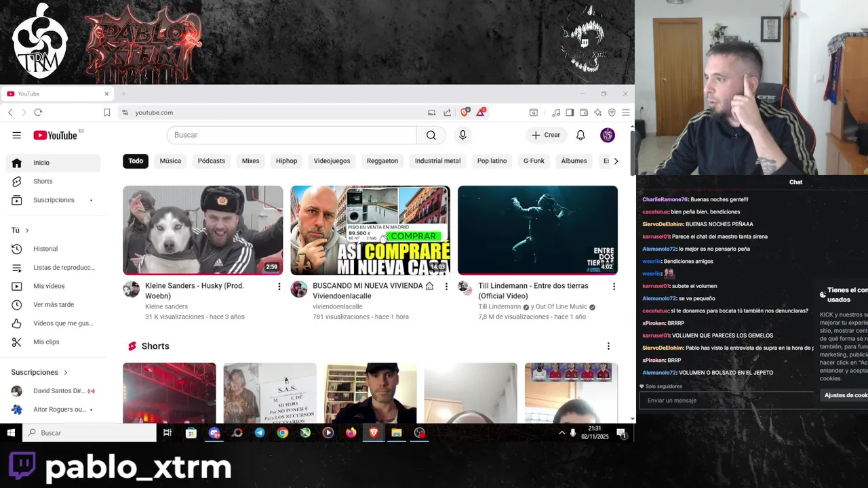
Task: Select the Pódcasts filter chip
Action: tap(212, 161)
